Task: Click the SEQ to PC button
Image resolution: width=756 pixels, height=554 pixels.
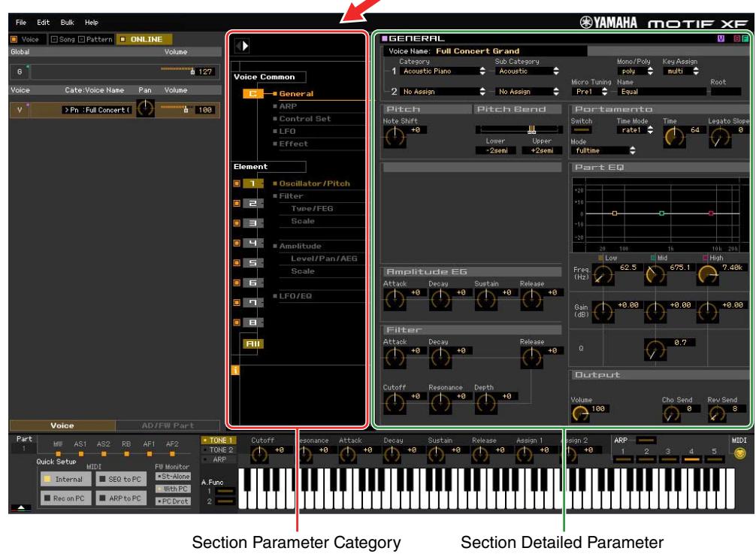Action: coord(121,480)
